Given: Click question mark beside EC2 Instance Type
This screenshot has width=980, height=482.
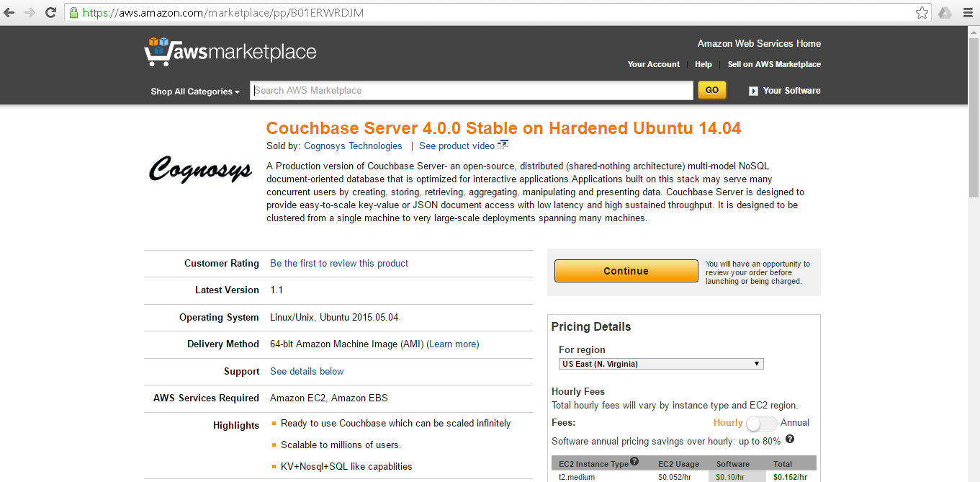Looking at the screenshot, I should click(634, 460).
